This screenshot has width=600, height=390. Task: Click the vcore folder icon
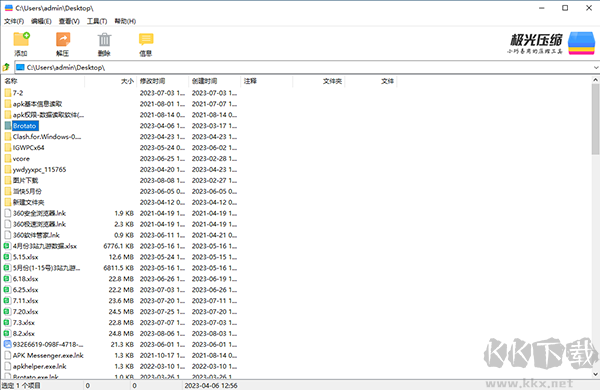pyautogui.click(x=8, y=158)
